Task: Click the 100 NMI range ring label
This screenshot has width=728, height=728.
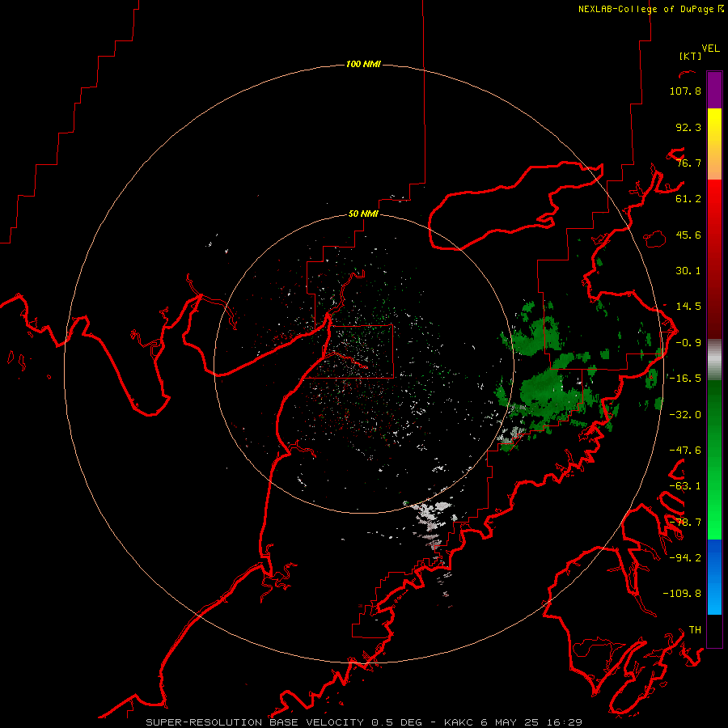Action: 363,64
